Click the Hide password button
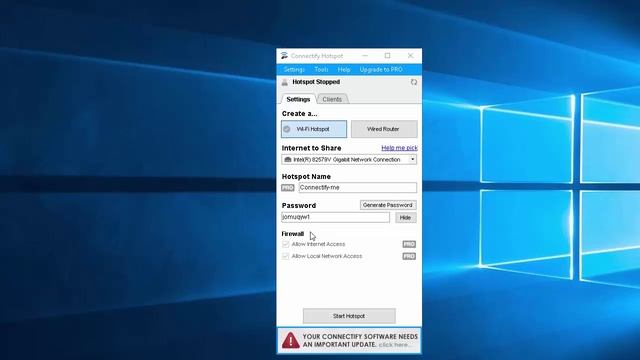The image size is (640, 360). click(405, 218)
